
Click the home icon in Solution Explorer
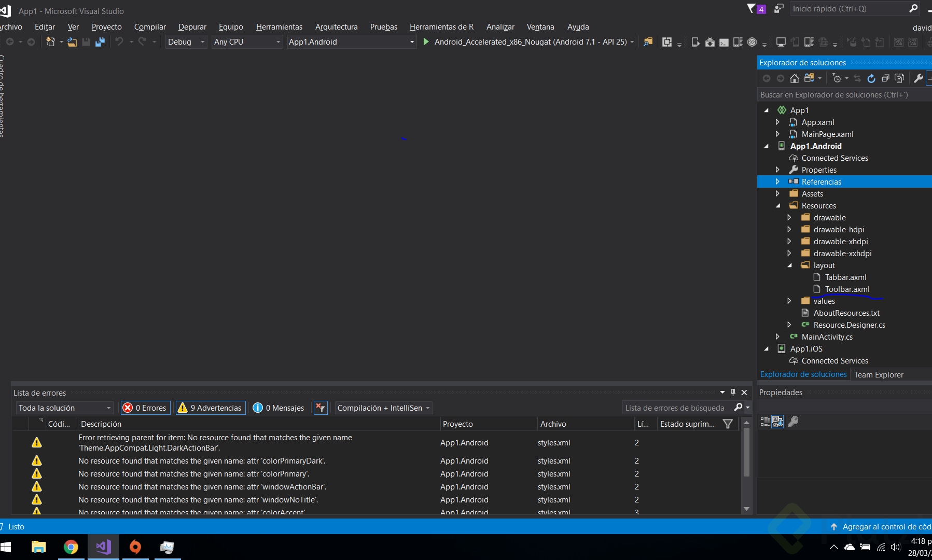(x=794, y=78)
